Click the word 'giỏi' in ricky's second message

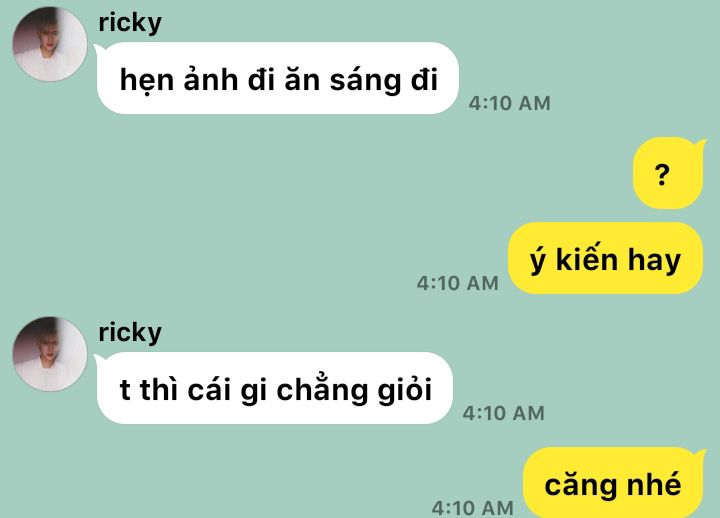(x=405, y=389)
